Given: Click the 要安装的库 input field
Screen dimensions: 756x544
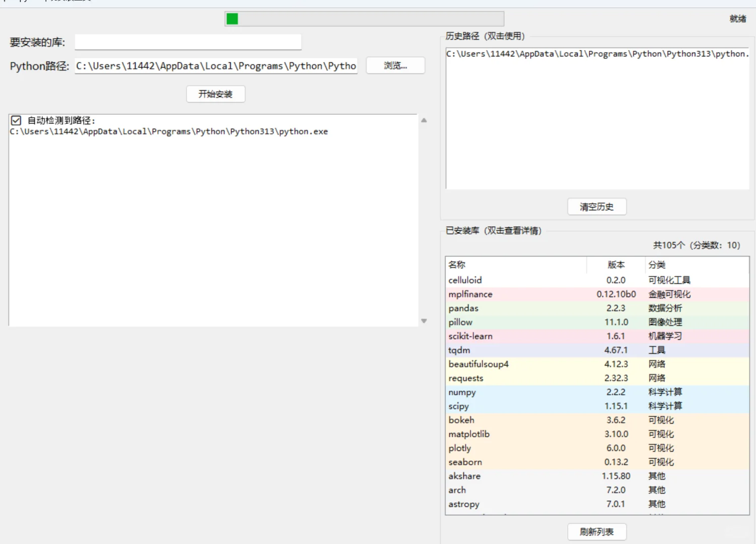Looking at the screenshot, I should pos(188,42).
